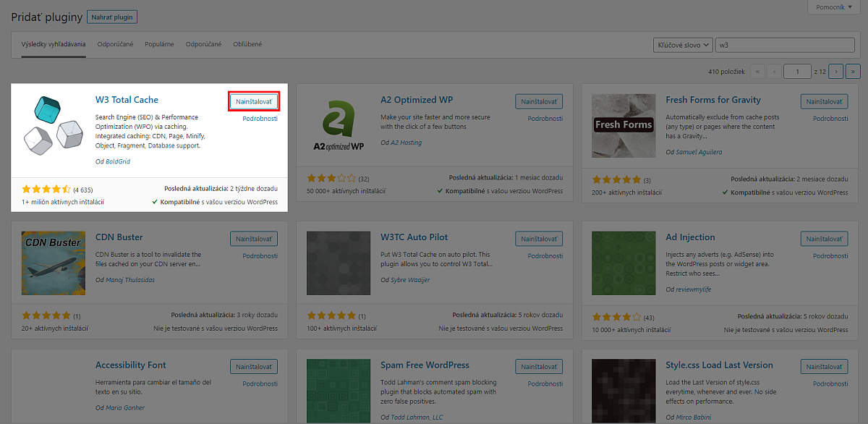
Task: Open the W3TC Auto Pilot plugin icon
Action: pos(339,263)
